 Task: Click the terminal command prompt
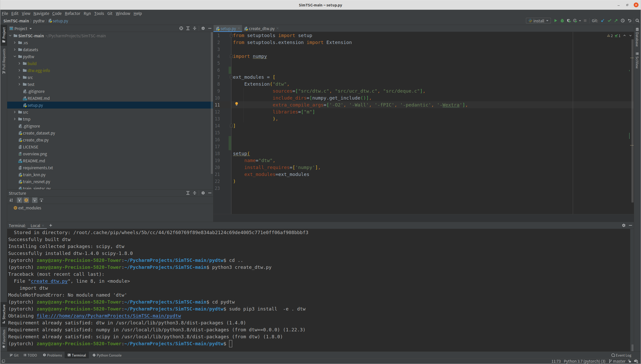[231, 344]
